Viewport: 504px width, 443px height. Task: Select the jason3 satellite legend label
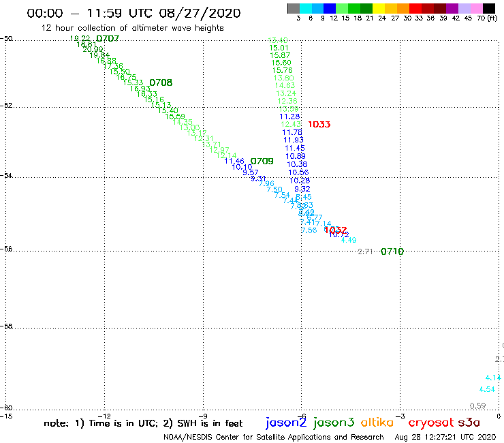334,423
